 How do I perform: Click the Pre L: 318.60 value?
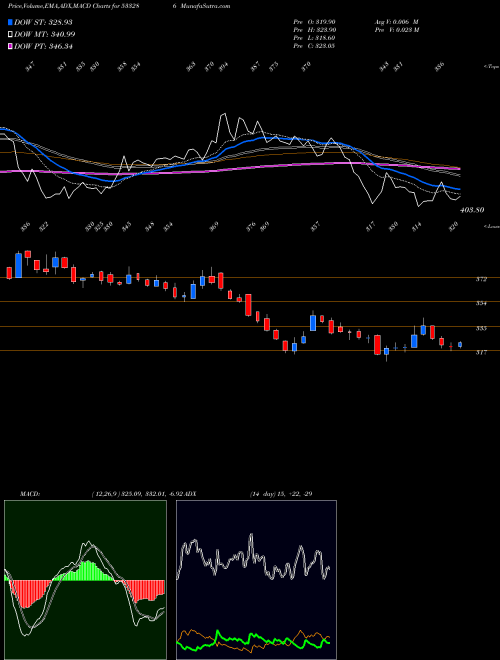(x=314, y=38)
